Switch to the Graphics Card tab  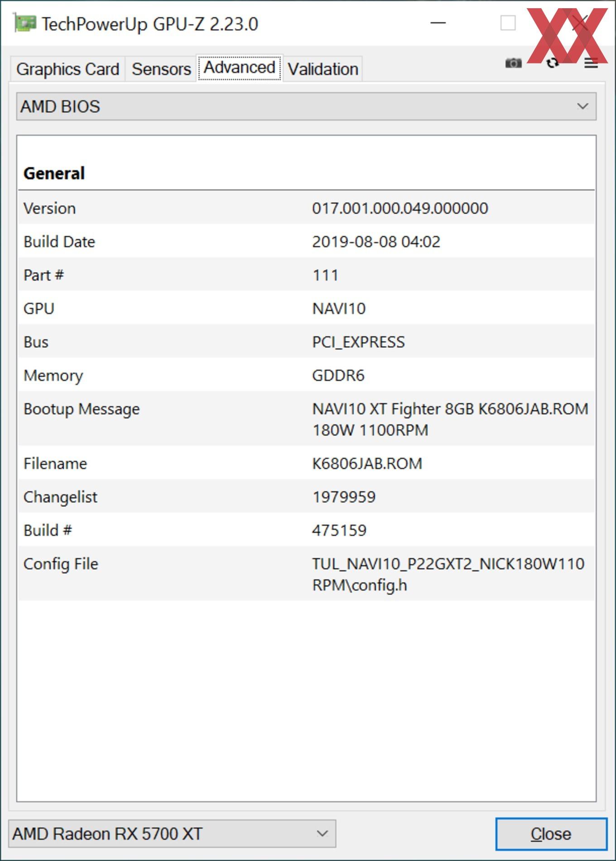[x=67, y=69]
